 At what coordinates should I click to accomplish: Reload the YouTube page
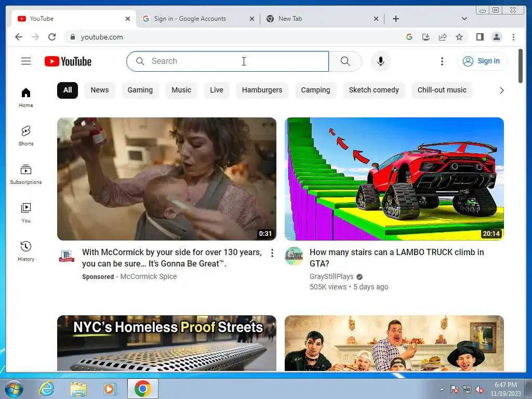point(52,37)
